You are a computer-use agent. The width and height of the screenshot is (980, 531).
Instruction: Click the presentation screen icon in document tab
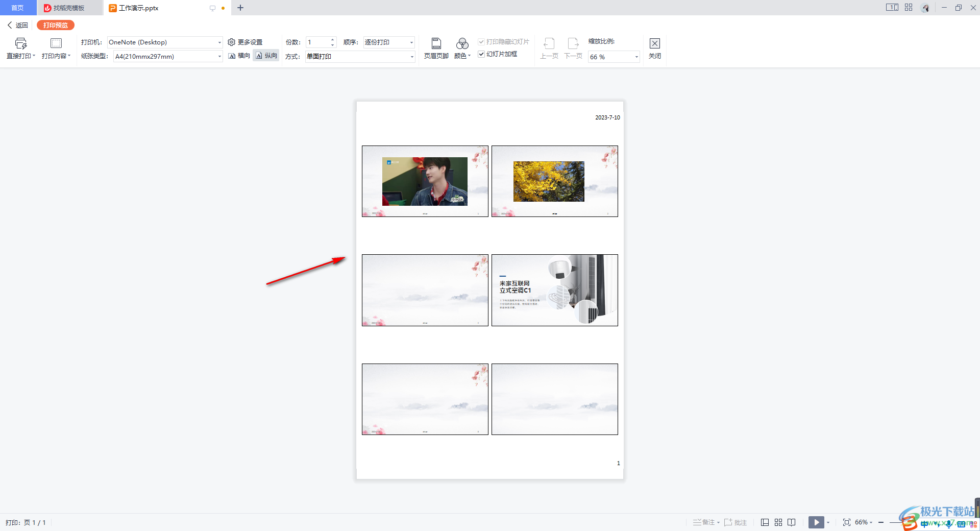coord(212,8)
